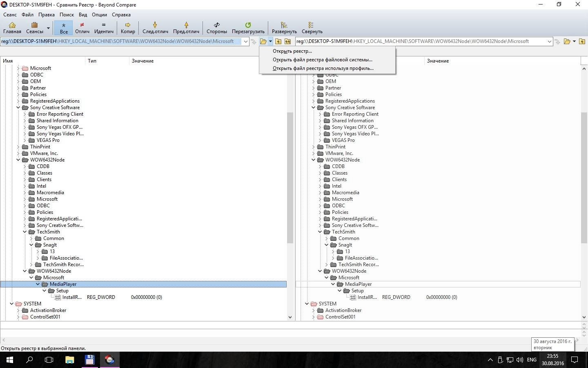
Task: Collapse left Sony Creative Software key
Action: pos(18,108)
